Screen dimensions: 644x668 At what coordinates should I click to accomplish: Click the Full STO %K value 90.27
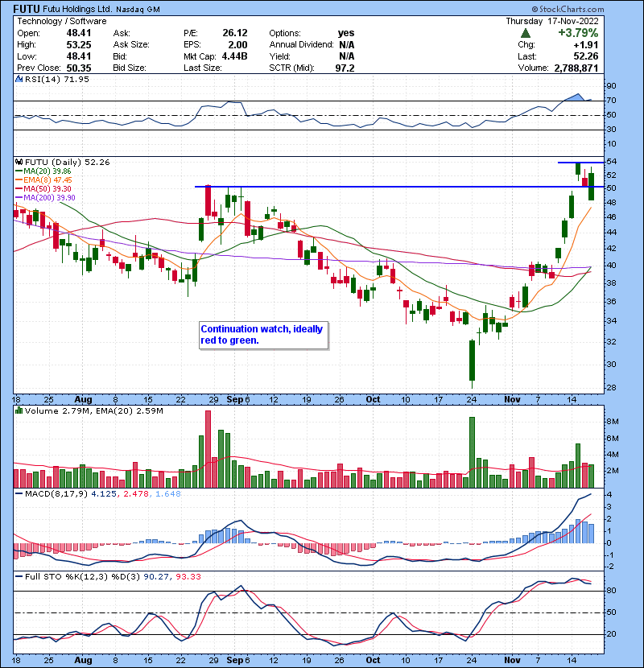(156, 576)
